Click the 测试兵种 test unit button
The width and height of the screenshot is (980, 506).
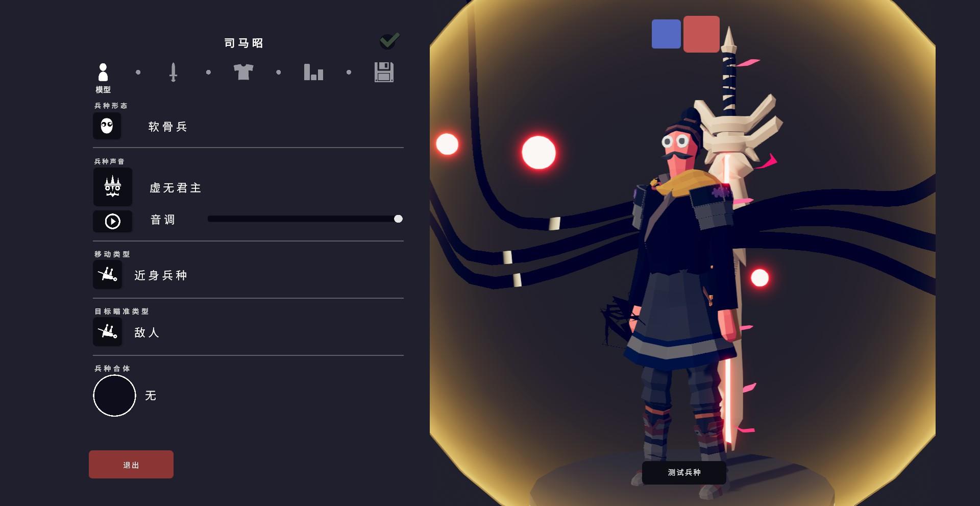684,473
